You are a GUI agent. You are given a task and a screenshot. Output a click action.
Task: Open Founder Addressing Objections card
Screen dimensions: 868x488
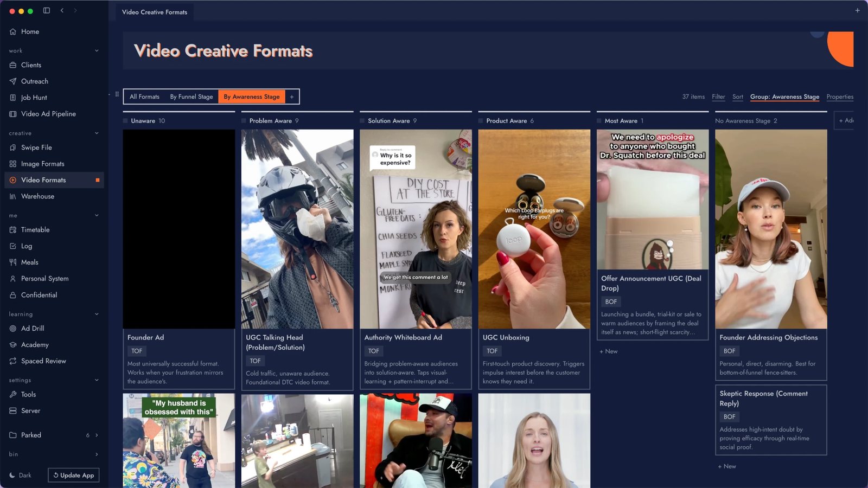pos(771,255)
